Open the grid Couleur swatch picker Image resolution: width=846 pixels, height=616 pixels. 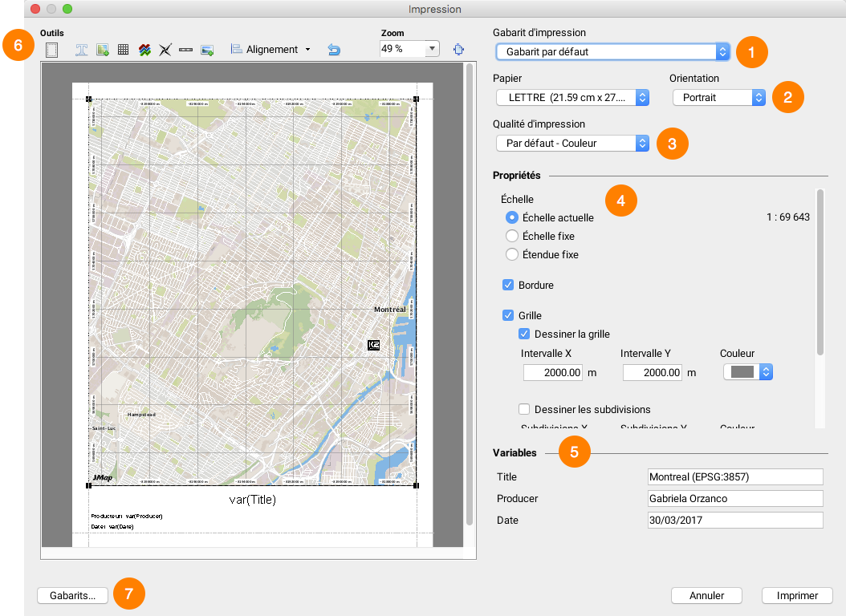[747, 372]
